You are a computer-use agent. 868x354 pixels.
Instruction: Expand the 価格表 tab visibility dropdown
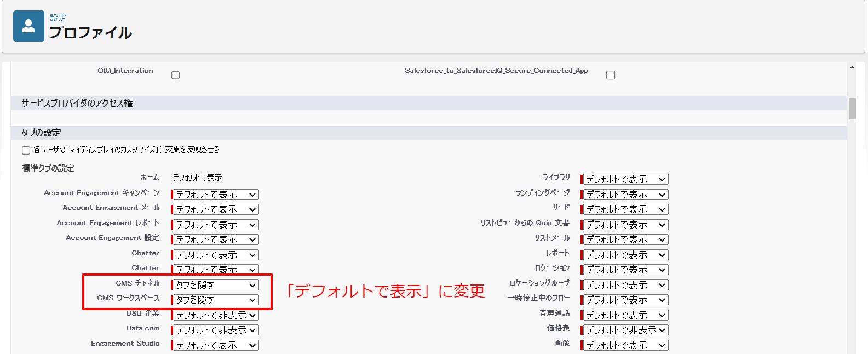pos(626,330)
